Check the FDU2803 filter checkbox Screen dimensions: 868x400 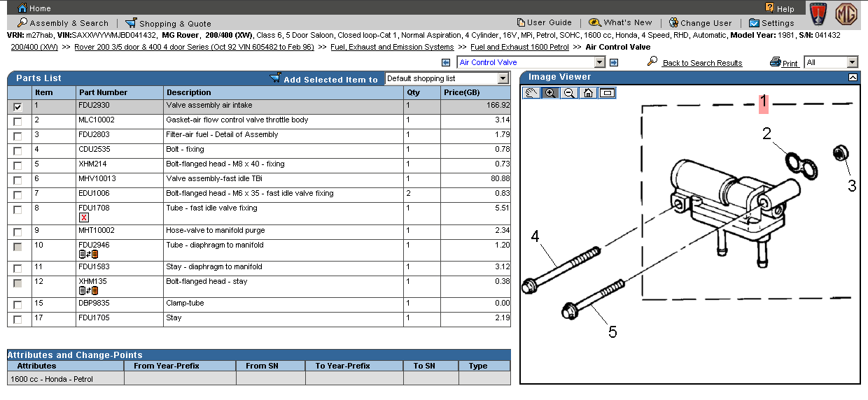click(17, 136)
